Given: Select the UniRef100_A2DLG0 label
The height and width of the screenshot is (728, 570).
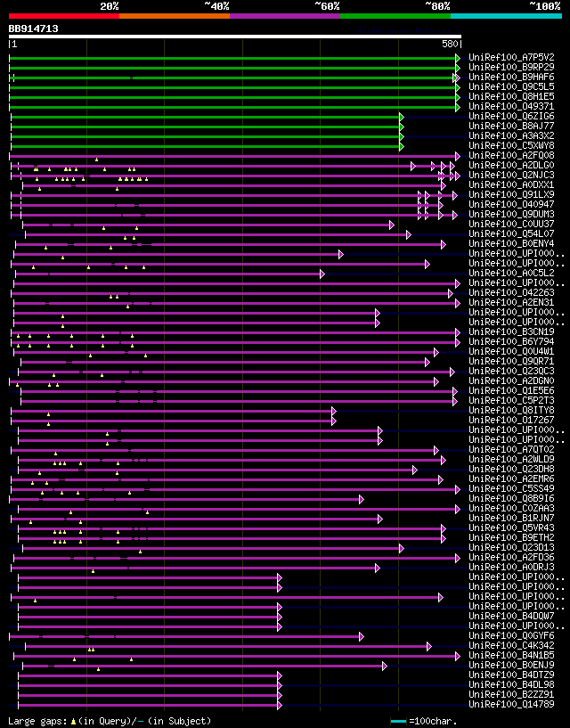Looking at the screenshot, I should click(511, 165).
